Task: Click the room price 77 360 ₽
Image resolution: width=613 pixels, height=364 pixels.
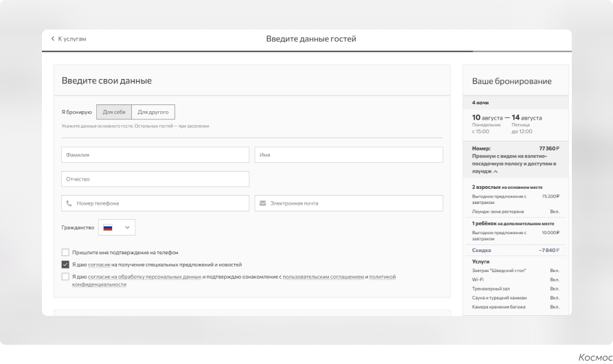Action: pos(549,148)
